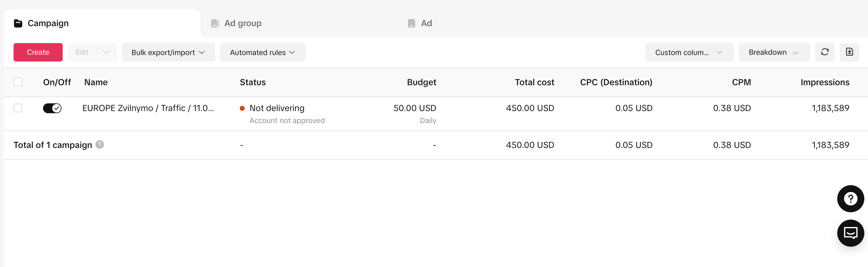Open the help question mark bubble
868x267 pixels.
point(850,199)
